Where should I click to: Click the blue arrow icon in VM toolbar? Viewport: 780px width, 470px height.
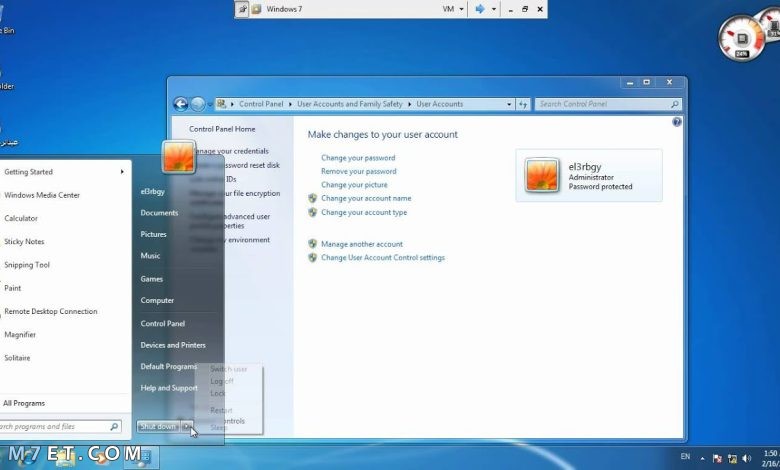(480, 9)
